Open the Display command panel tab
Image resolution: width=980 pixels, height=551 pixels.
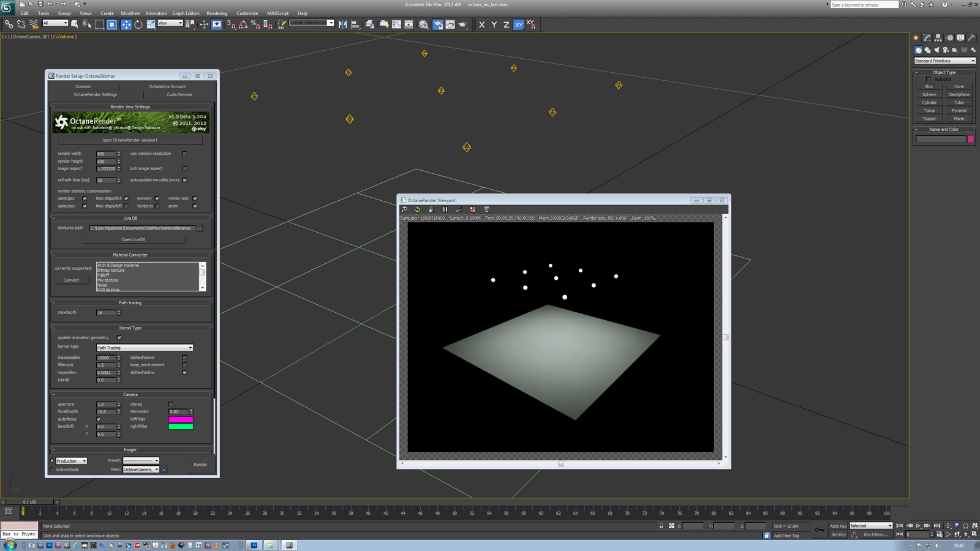click(960, 38)
